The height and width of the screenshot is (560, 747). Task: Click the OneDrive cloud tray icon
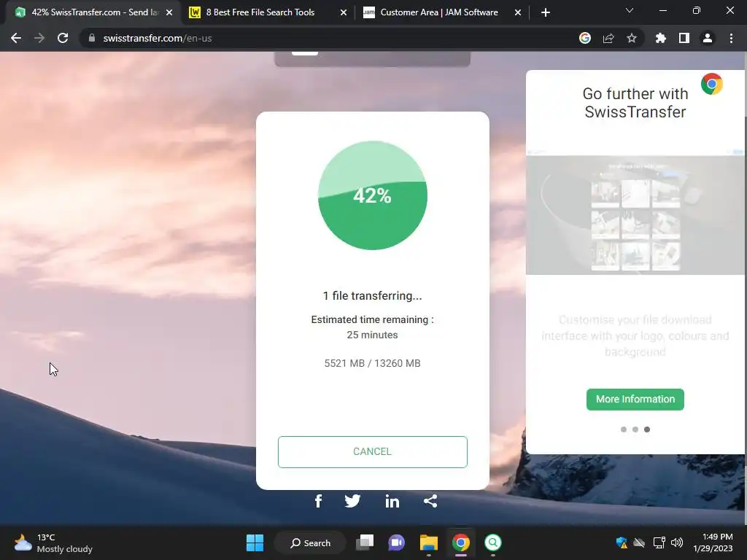[639, 542]
